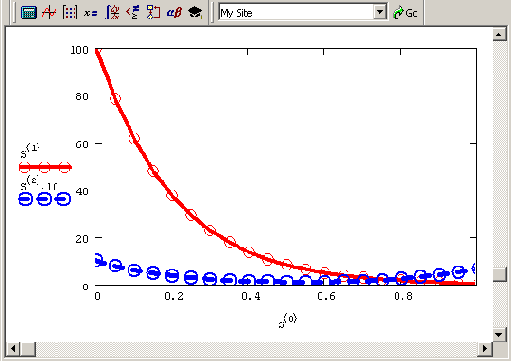This screenshot has width=511, height=361.
Task: Click the x-axis value 0.4
Action: [251, 296]
